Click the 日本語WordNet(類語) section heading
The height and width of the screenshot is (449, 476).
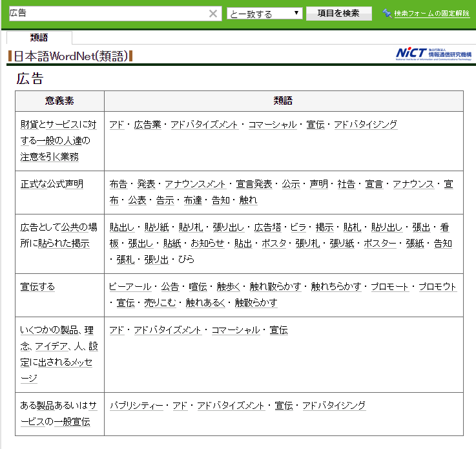click(70, 56)
